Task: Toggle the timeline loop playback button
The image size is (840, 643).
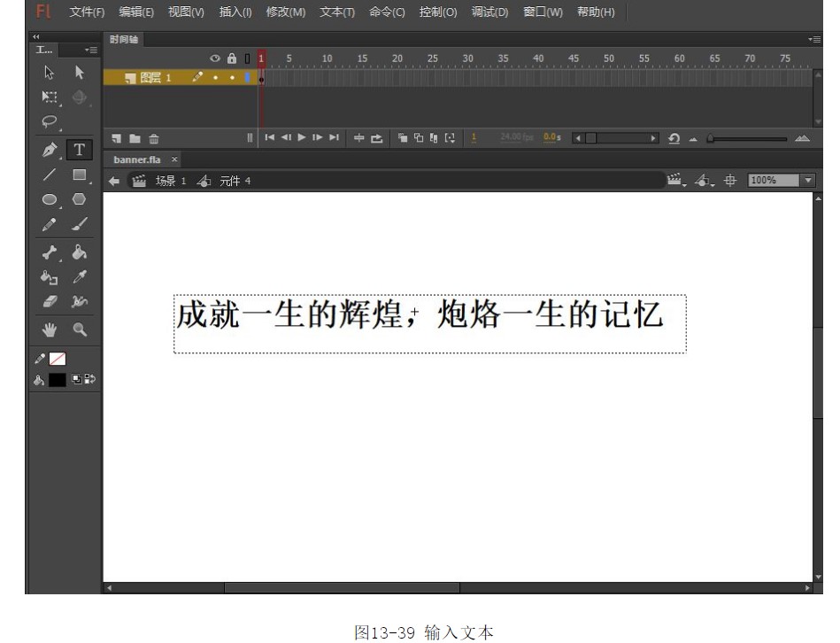Action: pyautogui.click(x=377, y=138)
